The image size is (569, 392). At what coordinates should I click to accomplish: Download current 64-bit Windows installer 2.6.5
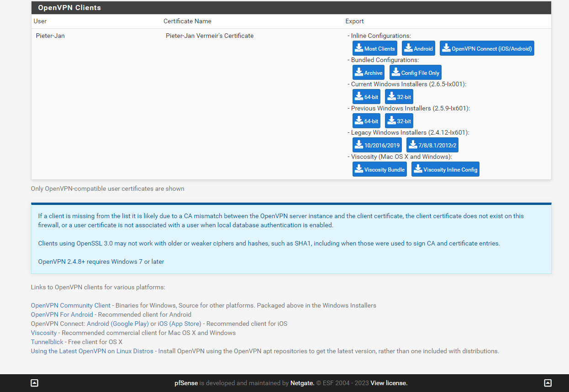[x=366, y=97]
